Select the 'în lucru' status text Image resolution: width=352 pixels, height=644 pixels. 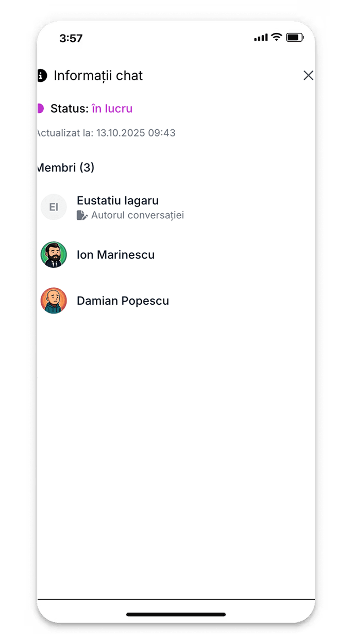[112, 109]
